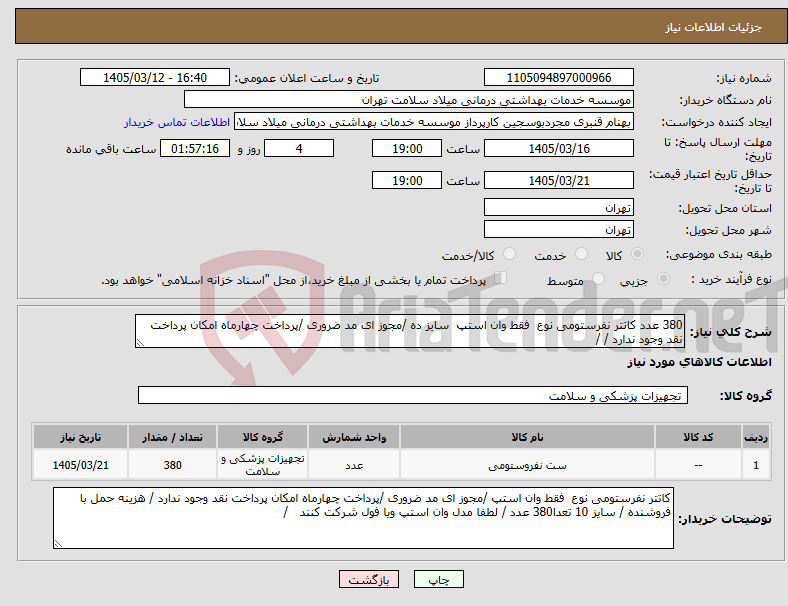
Task: Click the price validity date 1405/03/21 field
Action: tap(559, 180)
